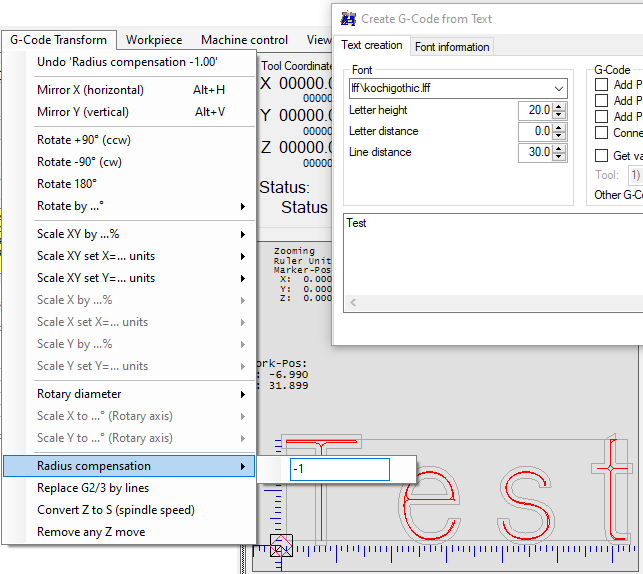Click the origin marker icon on the canvas
This screenshot has height=574, width=643.
281,546
